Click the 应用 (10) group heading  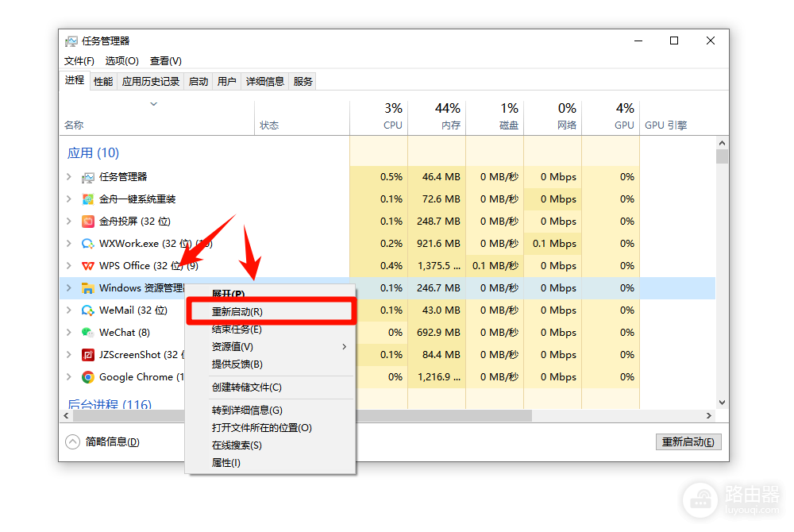(x=93, y=153)
